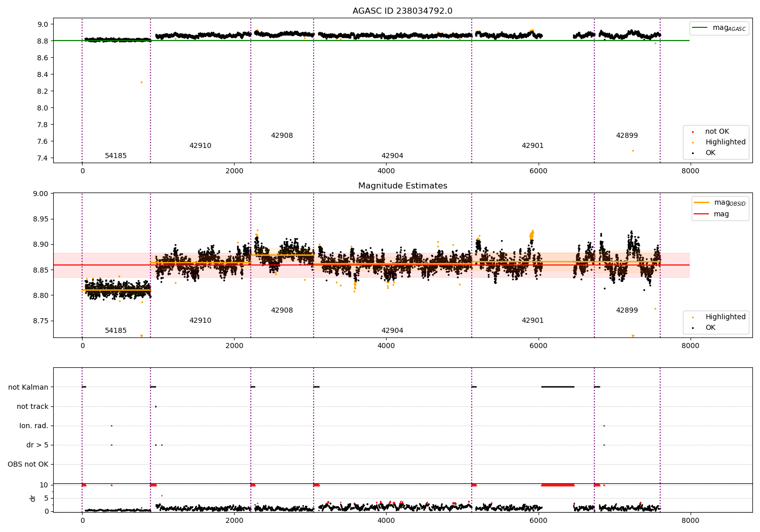
Task: Click the 8.95 y-tick label
Action: 41,219
